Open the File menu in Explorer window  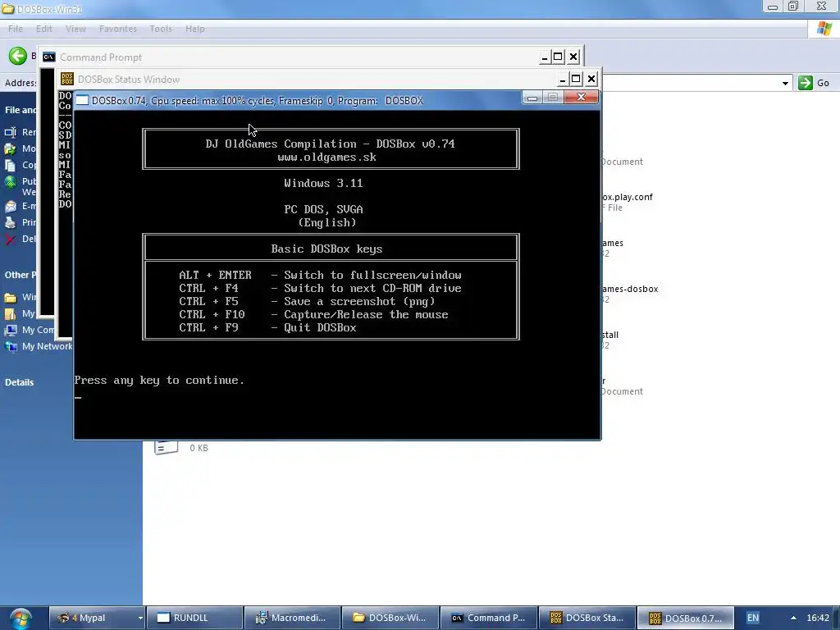click(x=15, y=29)
